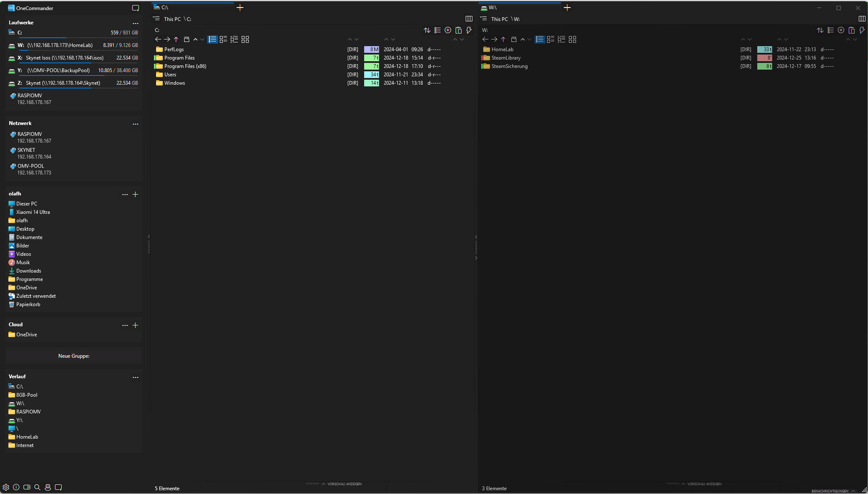Go up one folder in the W: pane

click(503, 39)
